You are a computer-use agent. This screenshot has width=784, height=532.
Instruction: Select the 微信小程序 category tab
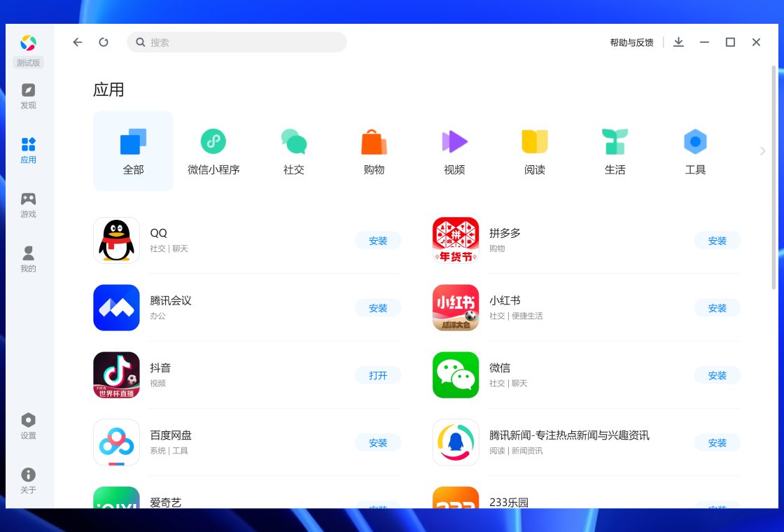point(213,150)
